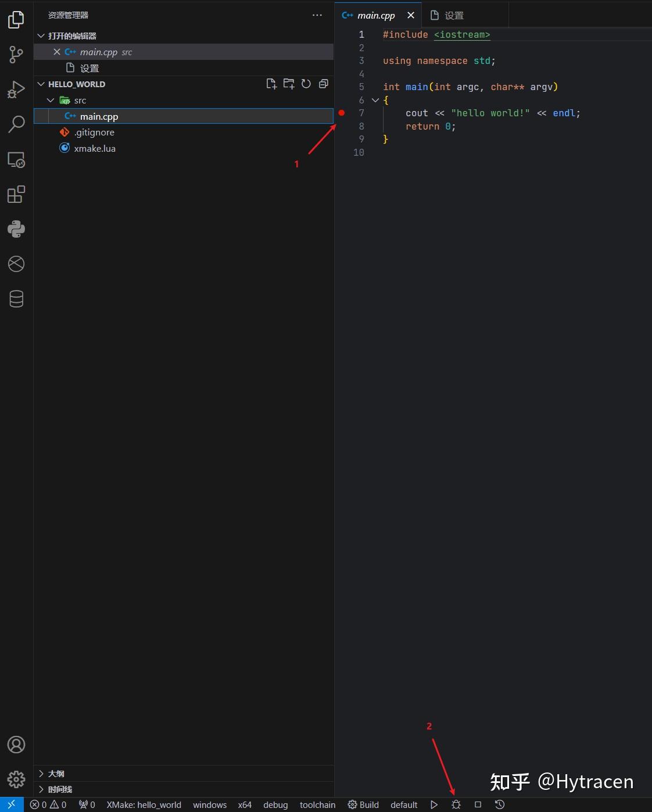Refresh the explorer file tree
Viewport: 652px width, 812px height.
(x=306, y=84)
